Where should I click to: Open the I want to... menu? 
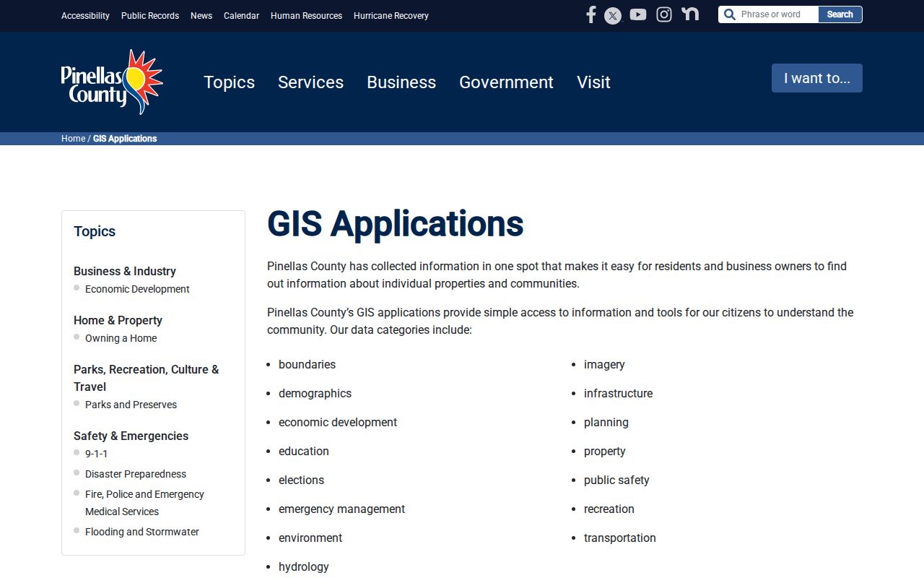pos(817,78)
